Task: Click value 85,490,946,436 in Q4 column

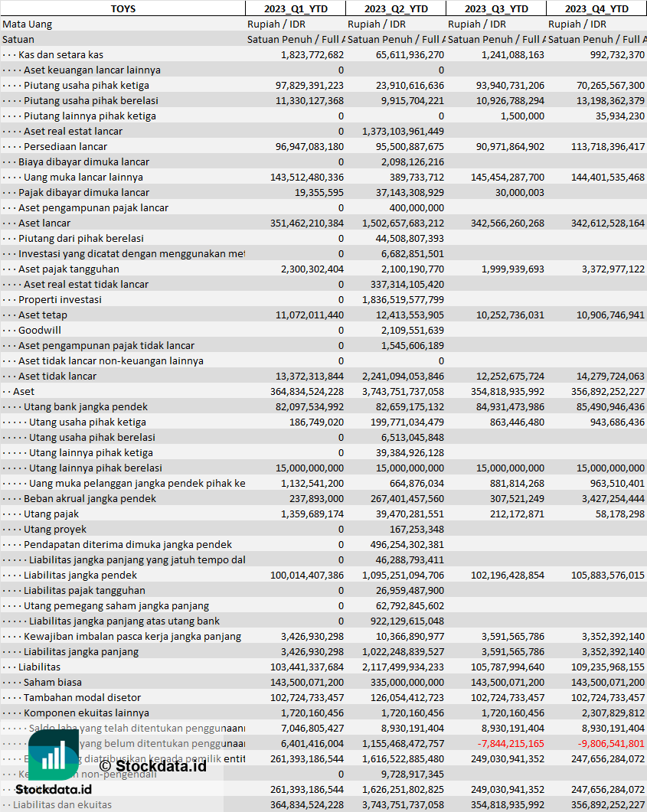Action: tap(610, 406)
